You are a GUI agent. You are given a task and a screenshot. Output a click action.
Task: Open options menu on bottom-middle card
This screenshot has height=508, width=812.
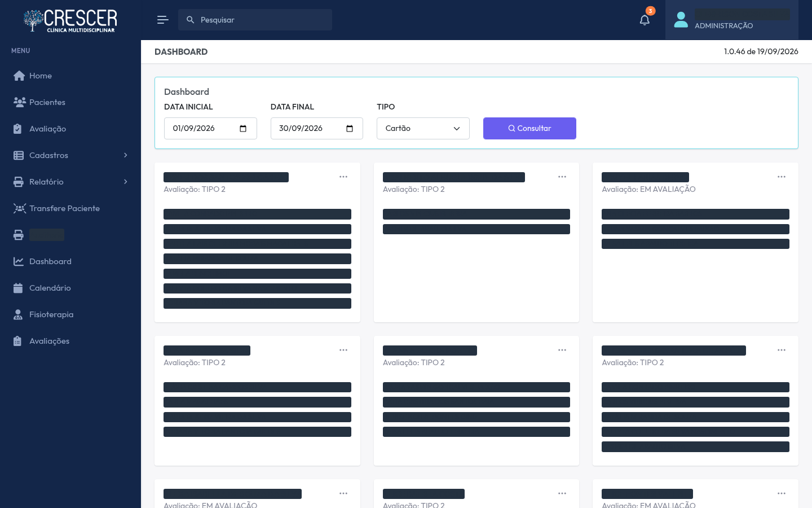[x=562, y=493]
